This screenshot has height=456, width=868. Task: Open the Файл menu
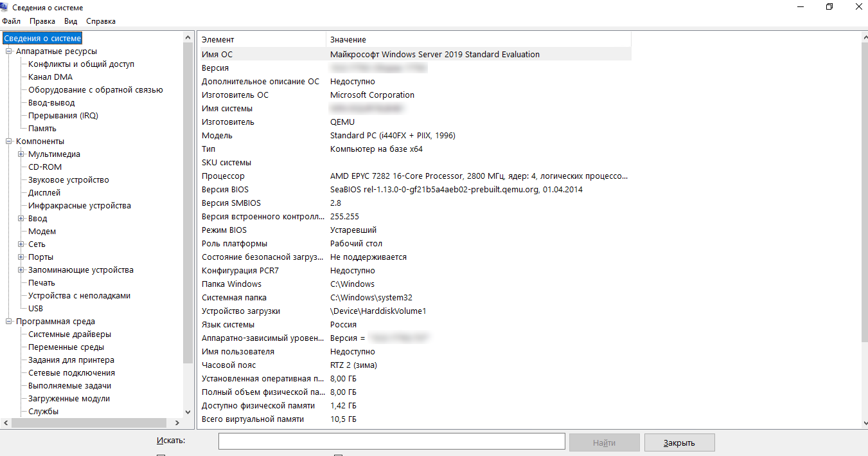(12, 21)
